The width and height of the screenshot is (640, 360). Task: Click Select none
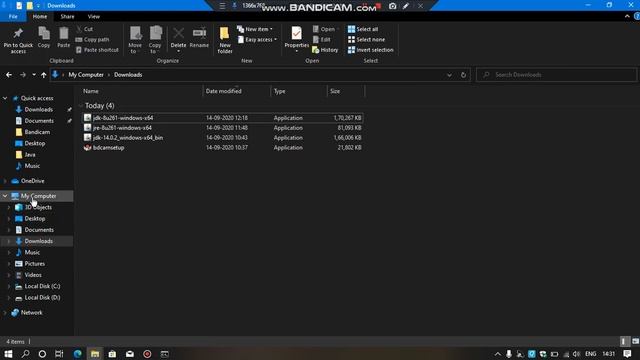(x=366, y=40)
